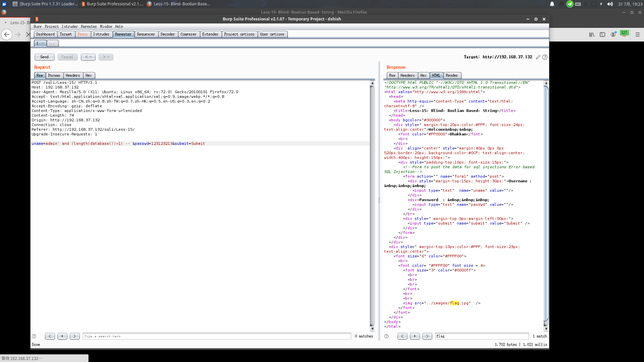Show request Params tab

point(54,75)
